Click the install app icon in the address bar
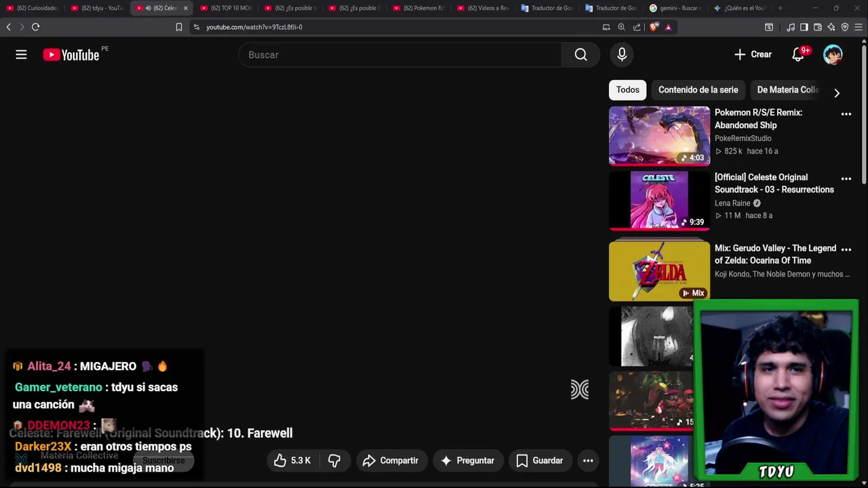Image resolution: width=868 pixels, height=488 pixels. click(x=606, y=27)
